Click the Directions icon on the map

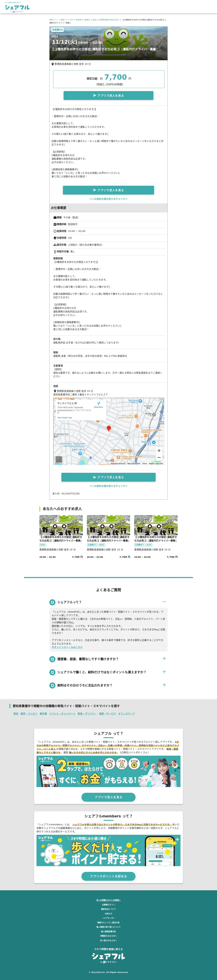[98, 404]
